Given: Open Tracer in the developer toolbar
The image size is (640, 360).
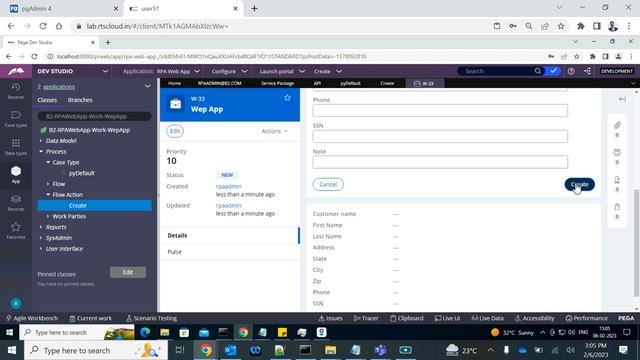Looking at the screenshot, I should [x=366, y=318].
